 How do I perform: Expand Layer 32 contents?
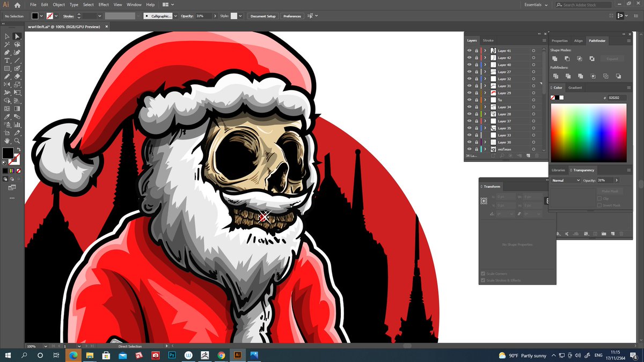[486, 79]
